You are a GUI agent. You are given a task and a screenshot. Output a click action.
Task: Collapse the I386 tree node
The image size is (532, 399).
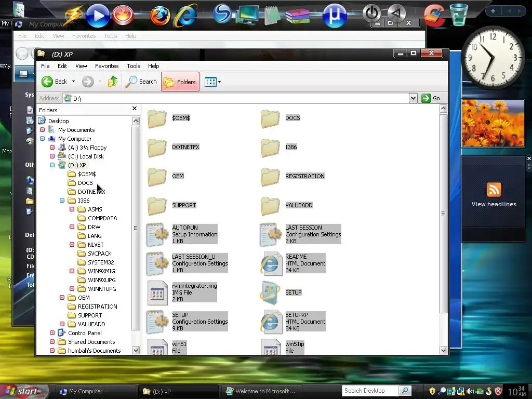tap(62, 201)
